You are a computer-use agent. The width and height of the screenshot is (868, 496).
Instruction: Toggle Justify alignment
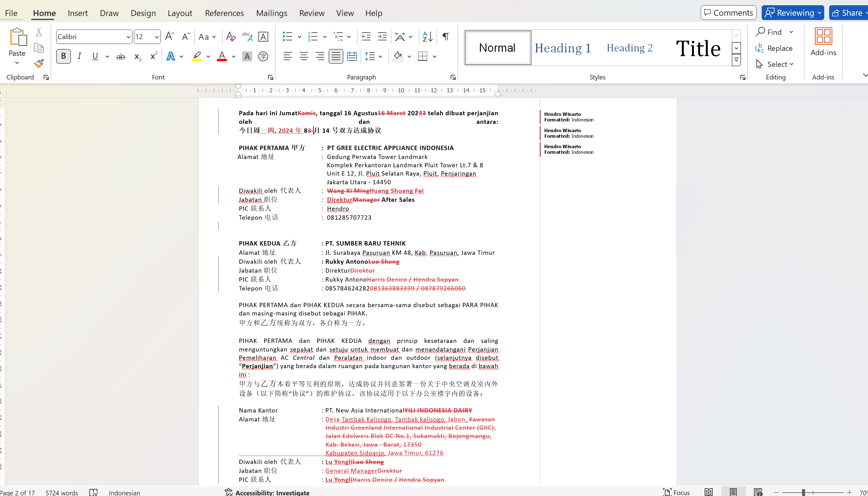336,56
